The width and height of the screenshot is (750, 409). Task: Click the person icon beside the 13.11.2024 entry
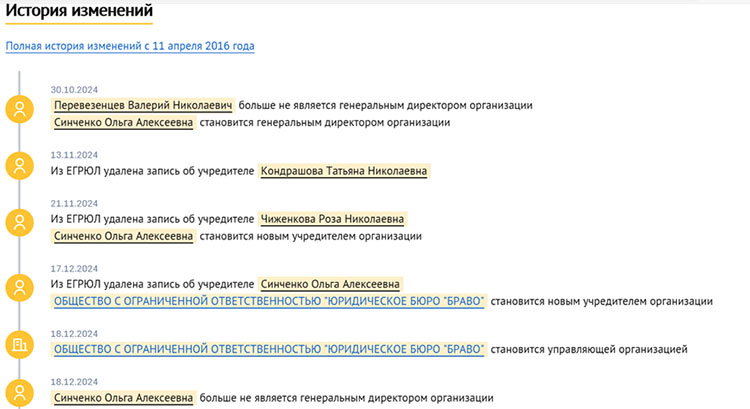click(x=18, y=165)
